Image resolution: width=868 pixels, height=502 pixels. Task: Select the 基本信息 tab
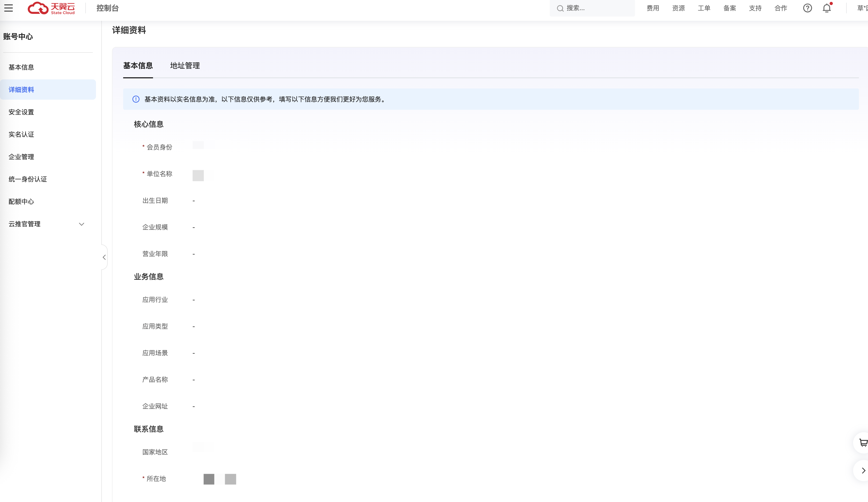pyautogui.click(x=138, y=66)
